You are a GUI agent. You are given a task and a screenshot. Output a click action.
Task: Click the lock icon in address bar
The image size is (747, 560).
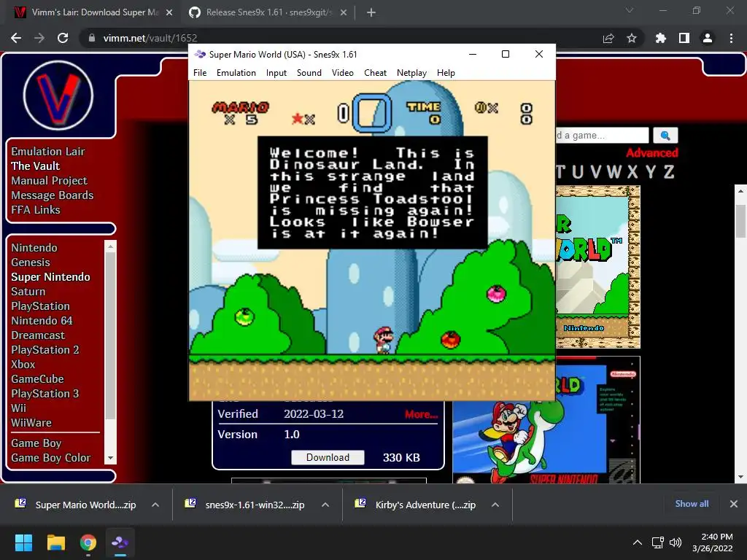tap(92, 38)
